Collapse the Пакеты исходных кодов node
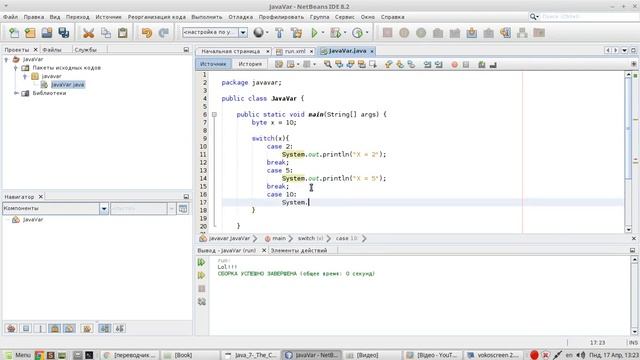The width and height of the screenshot is (640, 360). (x=16, y=68)
